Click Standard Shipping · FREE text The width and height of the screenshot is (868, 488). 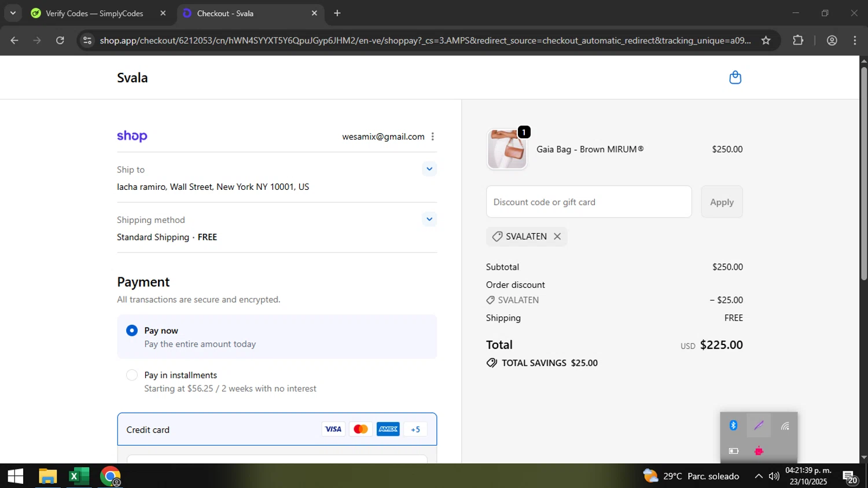point(167,237)
